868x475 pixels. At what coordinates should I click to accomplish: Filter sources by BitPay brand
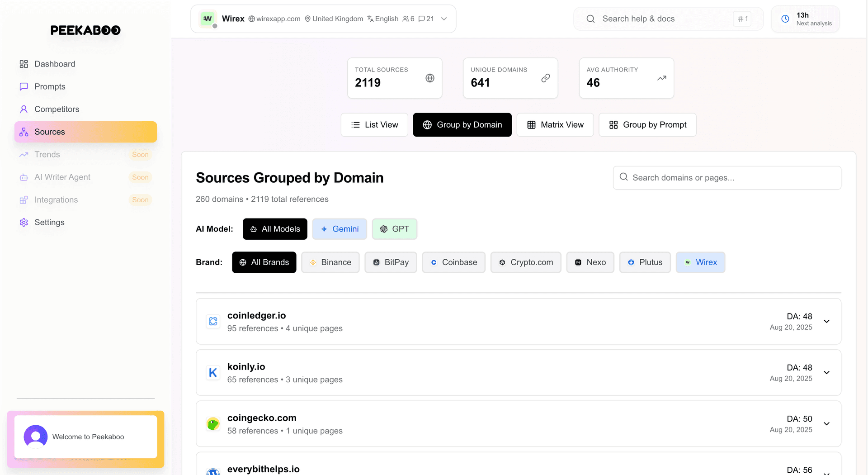coord(391,262)
